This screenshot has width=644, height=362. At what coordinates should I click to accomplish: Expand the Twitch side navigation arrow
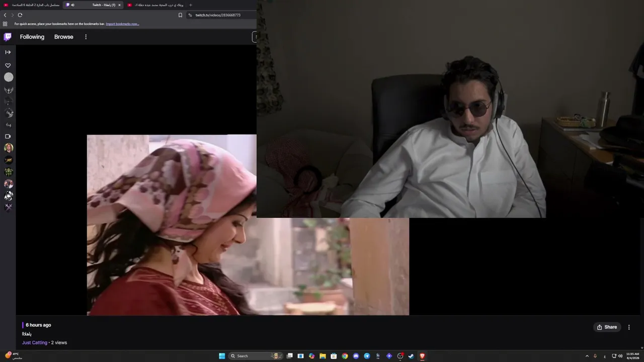click(x=8, y=52)
